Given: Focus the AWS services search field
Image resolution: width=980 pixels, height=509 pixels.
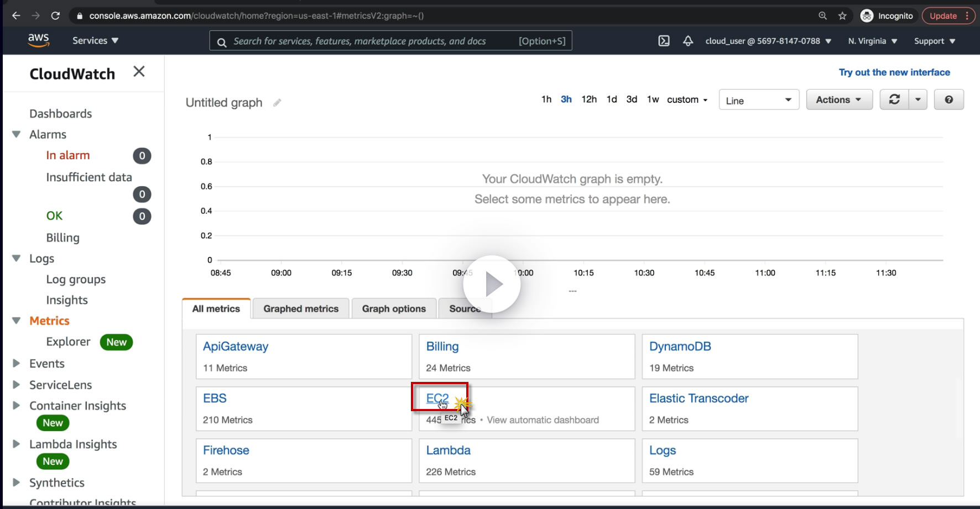Looking at the screenshot, I should coord(390,41).
